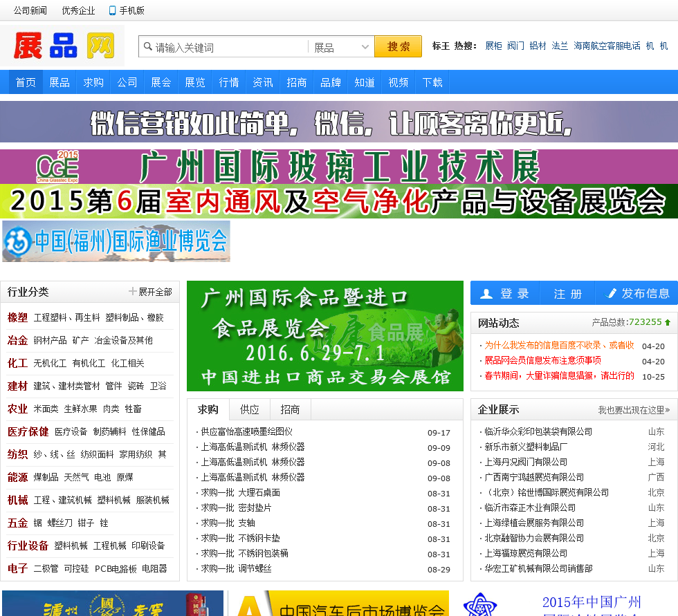Select the 求购 listings tab

(x=208, y=409)
